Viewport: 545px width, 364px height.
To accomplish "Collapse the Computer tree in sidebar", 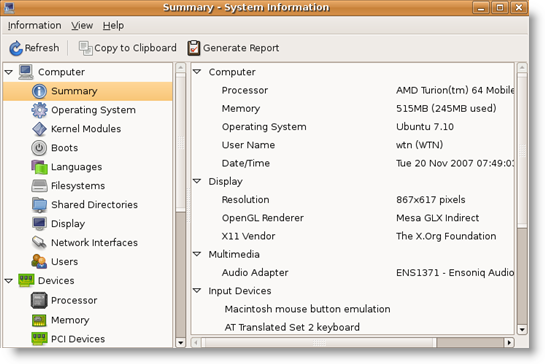I will (x=9, y=72).
